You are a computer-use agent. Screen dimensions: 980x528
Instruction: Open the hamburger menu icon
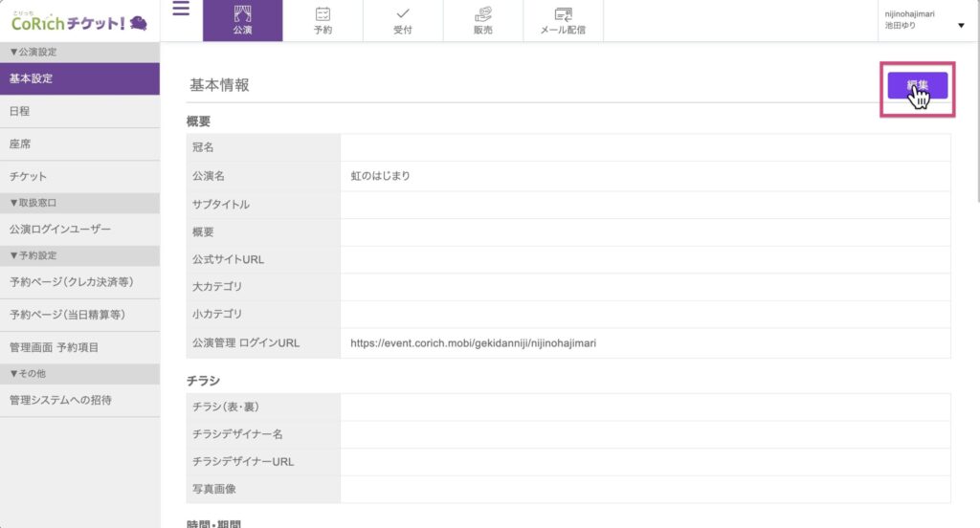[x=181, y=10]
